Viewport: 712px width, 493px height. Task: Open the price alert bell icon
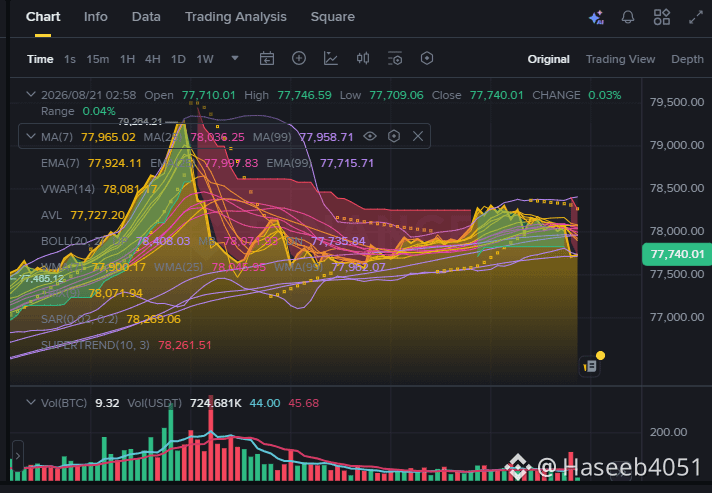(x=628, y=17)
